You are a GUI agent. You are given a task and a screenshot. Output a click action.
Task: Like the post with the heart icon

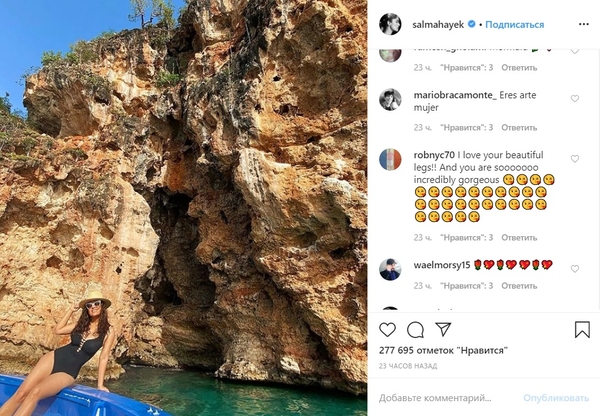coord(387,329)
